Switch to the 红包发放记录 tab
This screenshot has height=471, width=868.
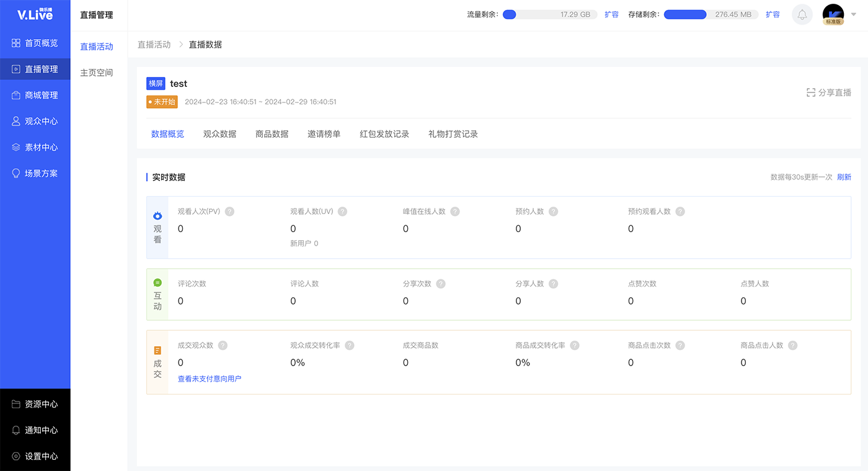384,134
